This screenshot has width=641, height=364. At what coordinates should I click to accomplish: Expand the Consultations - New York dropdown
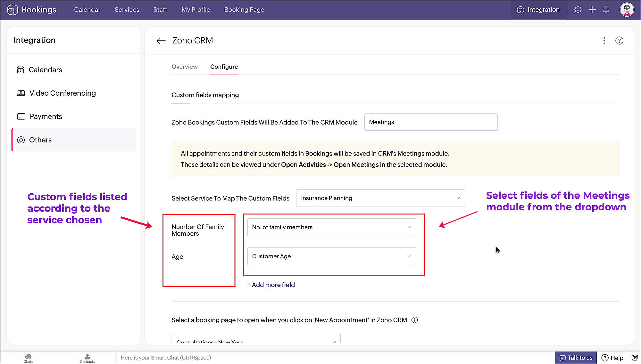click(256, 339)
